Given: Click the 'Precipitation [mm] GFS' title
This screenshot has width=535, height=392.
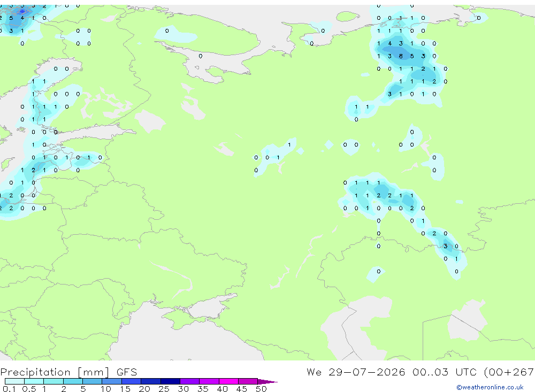Looking at the screenshot, I should 68,372.
